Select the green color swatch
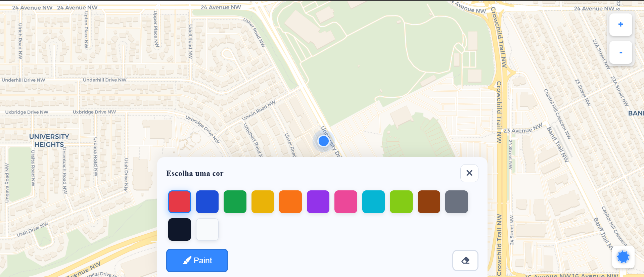This screenshot has height=277, width=644. point(235,202)
